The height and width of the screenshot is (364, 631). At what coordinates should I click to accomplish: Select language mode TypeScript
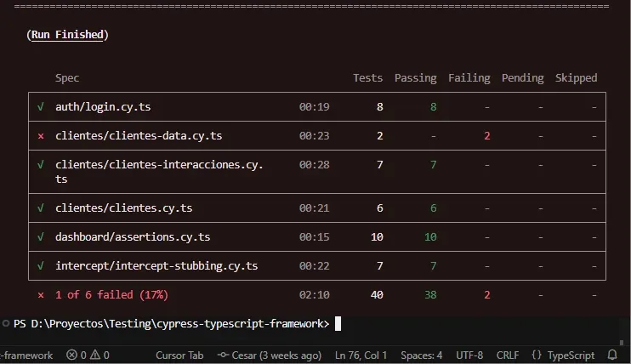[571, 355]
